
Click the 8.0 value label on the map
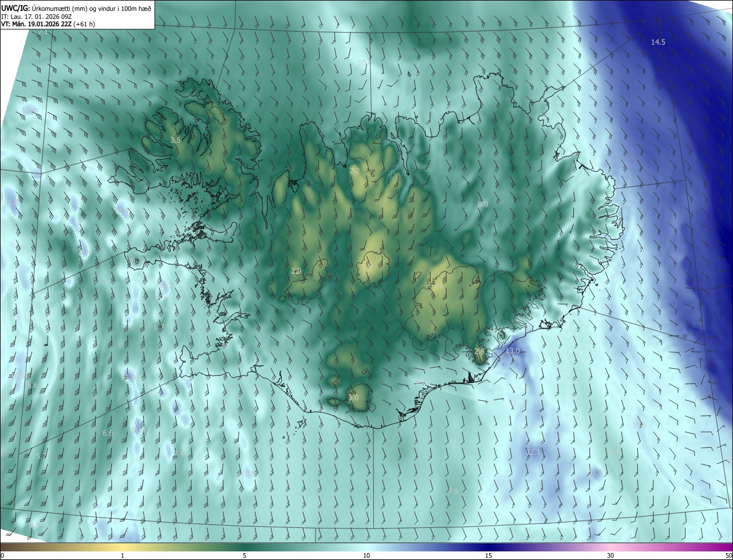coord(483,204)
